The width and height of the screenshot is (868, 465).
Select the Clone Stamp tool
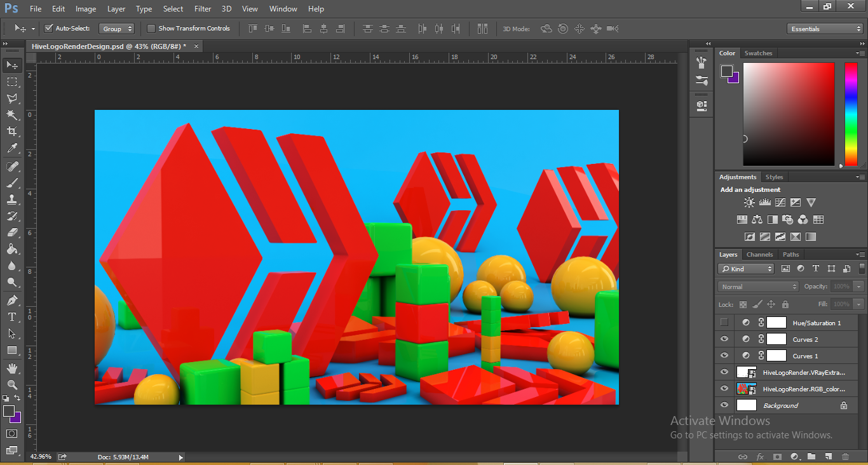pyautogui.click(x=12, y=199)
